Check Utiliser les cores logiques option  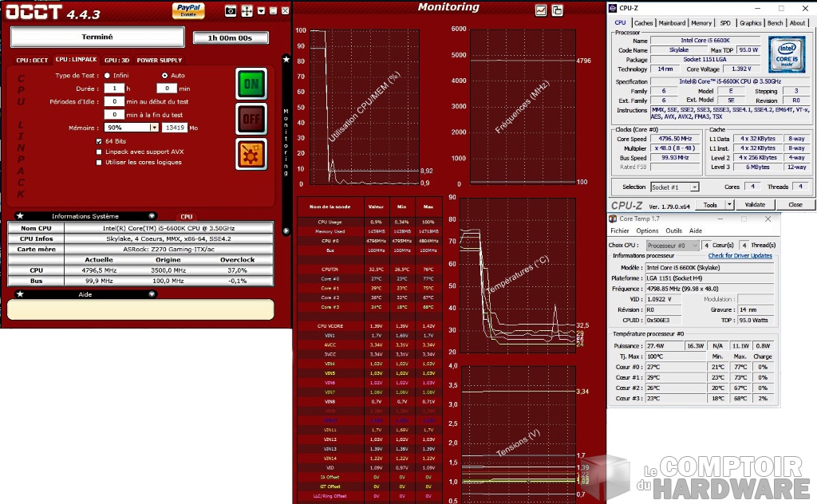[98, 162]
